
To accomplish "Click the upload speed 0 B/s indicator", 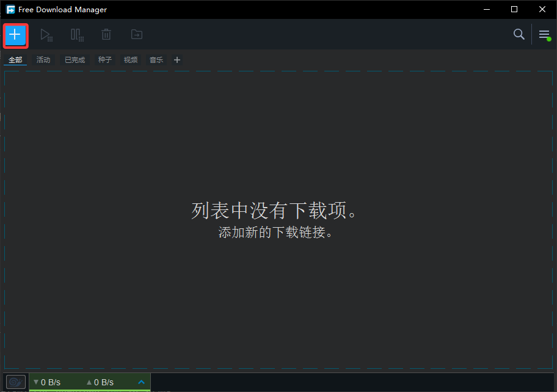I will pos(100,382).
